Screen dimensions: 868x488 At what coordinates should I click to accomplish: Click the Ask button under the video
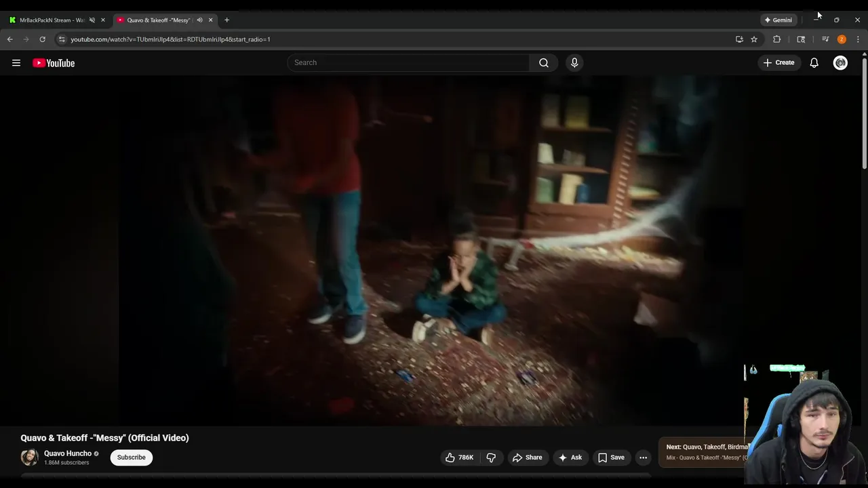(x=570, y=457)
